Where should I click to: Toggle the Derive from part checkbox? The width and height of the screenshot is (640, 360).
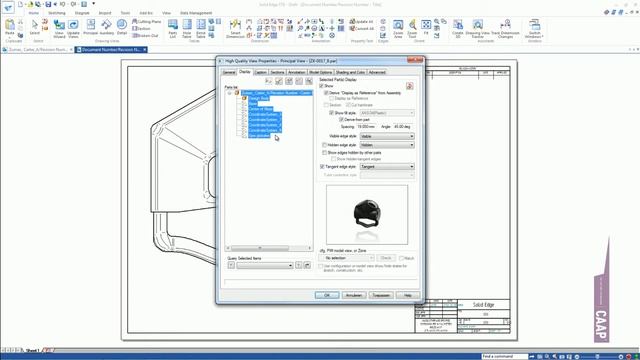coord(341,120)
